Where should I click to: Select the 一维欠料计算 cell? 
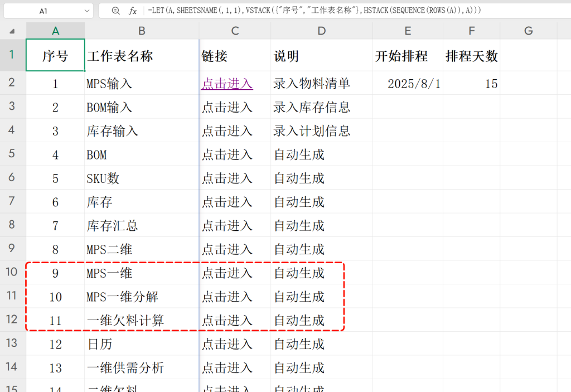point(142,320)
